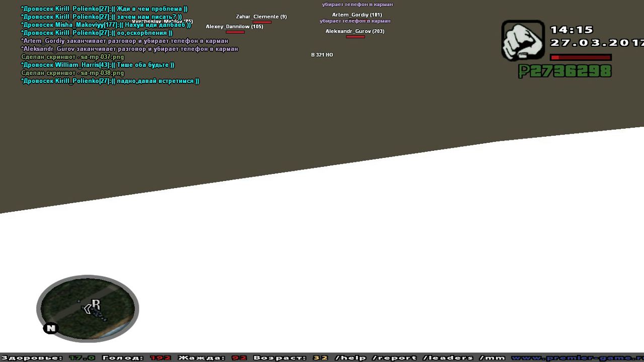This screenshot has width=644, height=362.
Task: Click the red health bar under the clock
Action: (x=581, y=57)
